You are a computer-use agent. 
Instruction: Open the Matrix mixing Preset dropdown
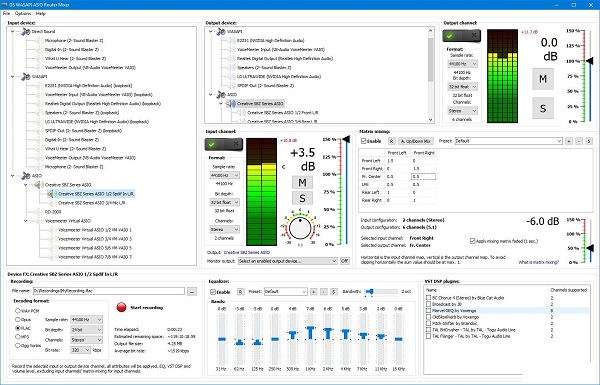[x=508, y=141]
